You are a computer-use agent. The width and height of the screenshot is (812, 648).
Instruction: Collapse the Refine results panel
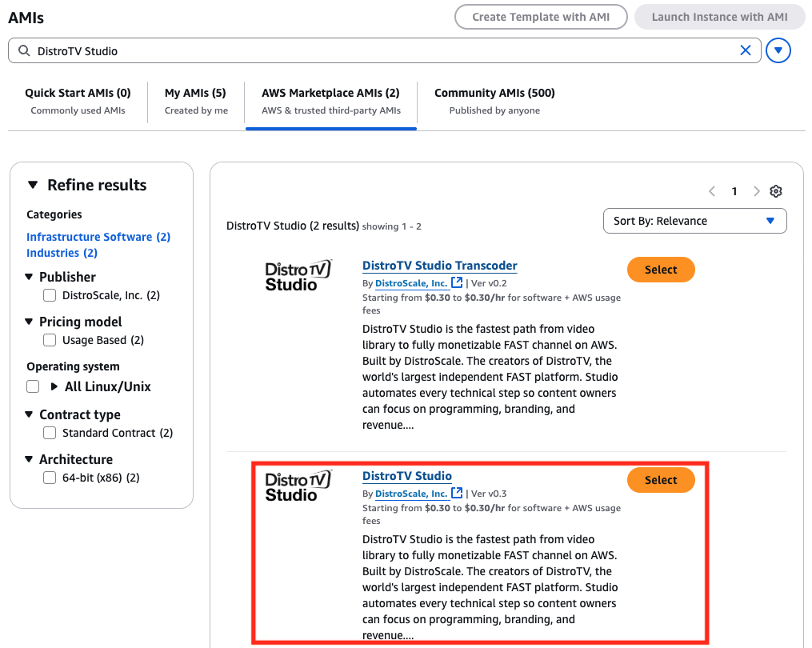[33, 185]
